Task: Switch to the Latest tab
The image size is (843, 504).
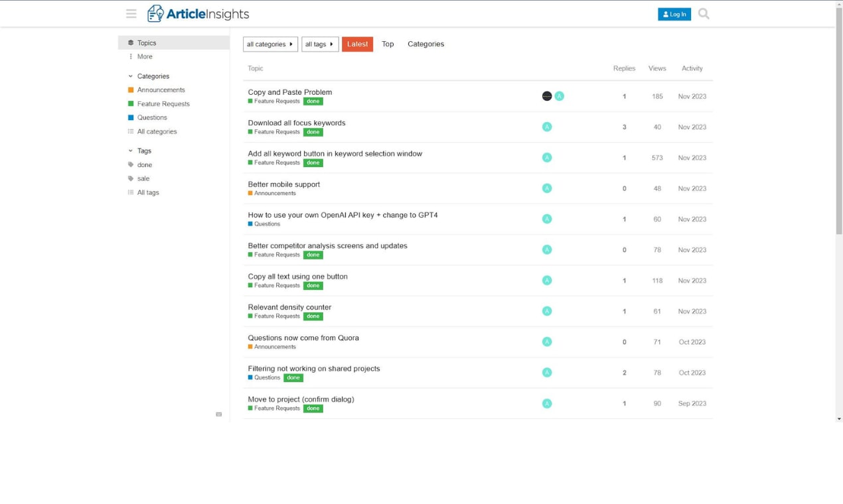Action: [357, 44]
